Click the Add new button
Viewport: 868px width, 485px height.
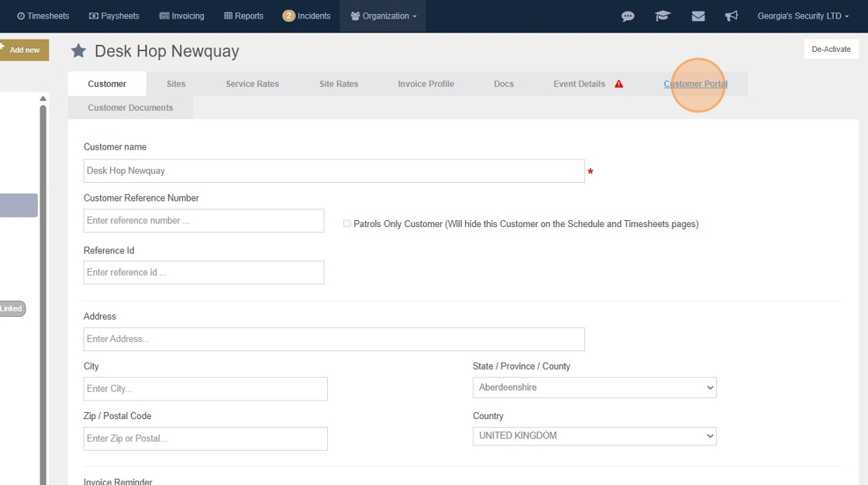(x=24, y=50)
